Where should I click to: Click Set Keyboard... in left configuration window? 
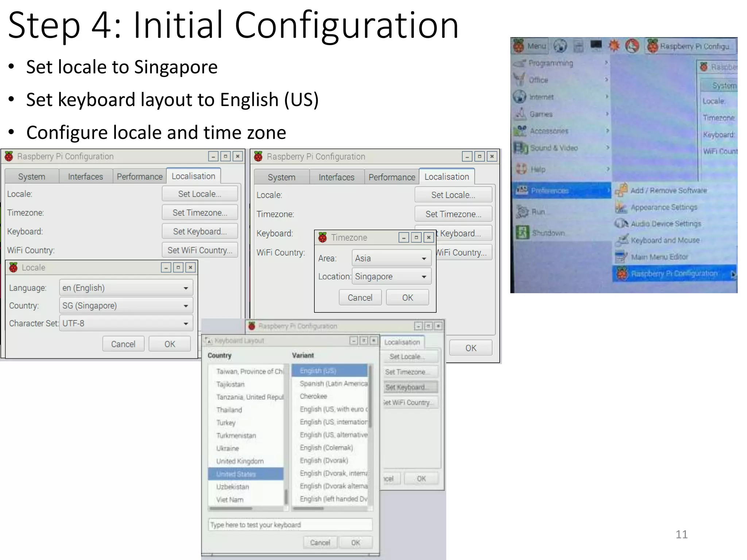click(x=200, y=231)
